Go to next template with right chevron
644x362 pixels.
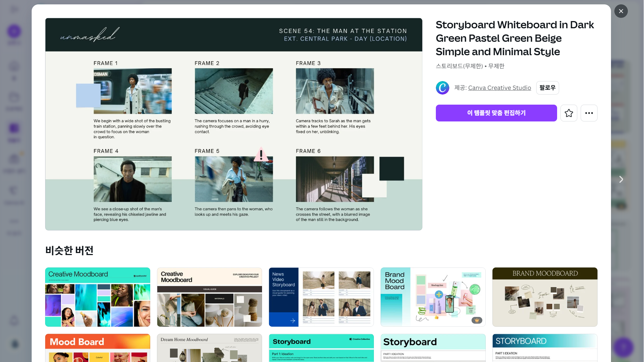pyautogui.click(x=621, y=179)
